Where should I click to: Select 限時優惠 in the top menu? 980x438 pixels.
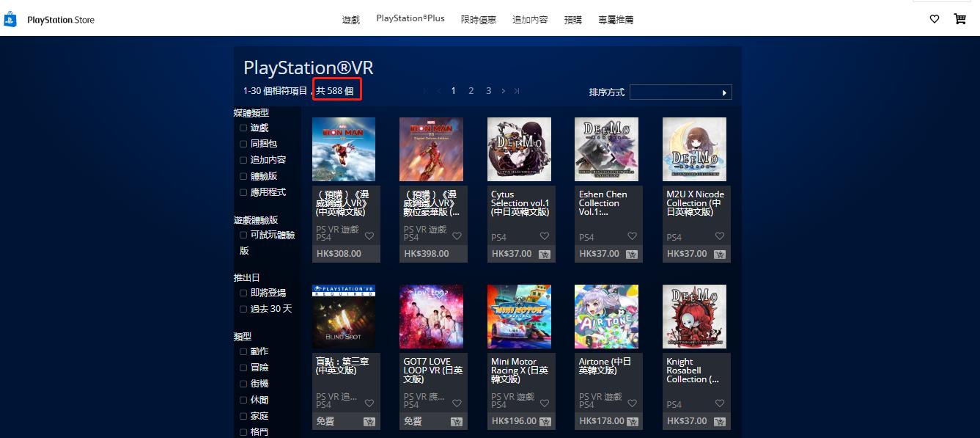(478, 19)
